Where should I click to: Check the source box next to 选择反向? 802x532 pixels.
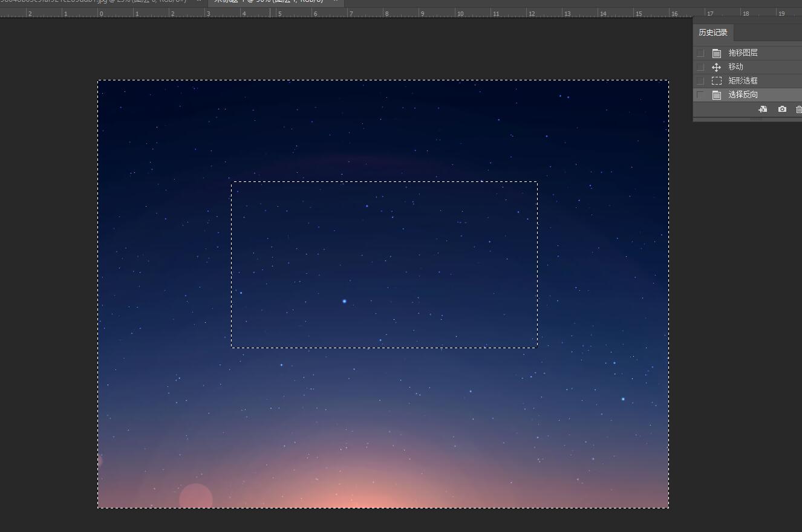pos(700,95)
